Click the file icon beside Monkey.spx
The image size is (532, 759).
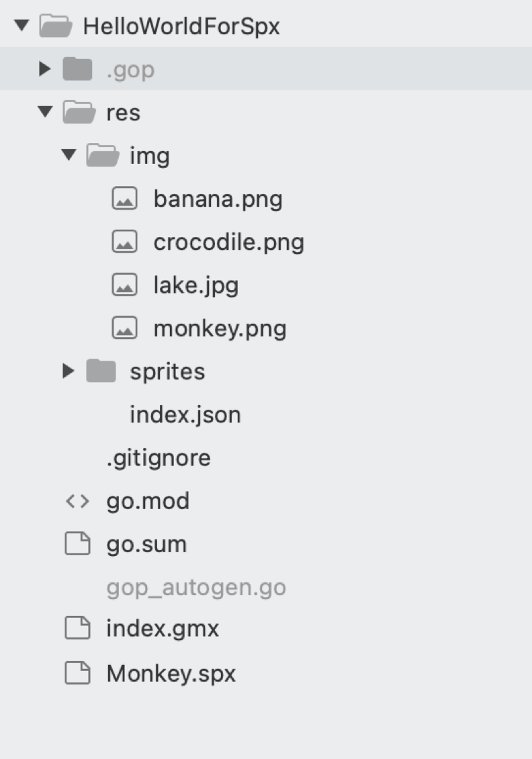click(x=77, y=673)
